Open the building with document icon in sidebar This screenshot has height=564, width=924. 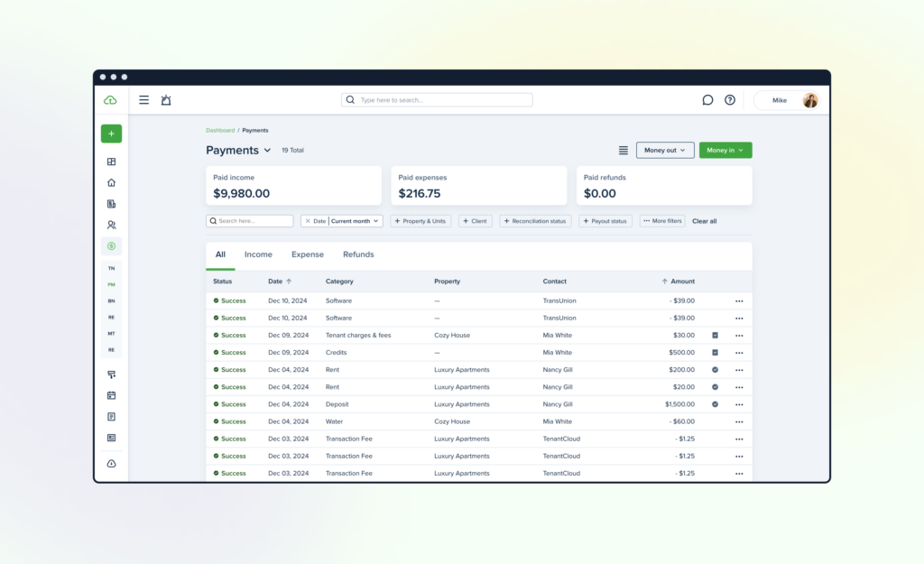pyautogui.click(x=111, y=204)
